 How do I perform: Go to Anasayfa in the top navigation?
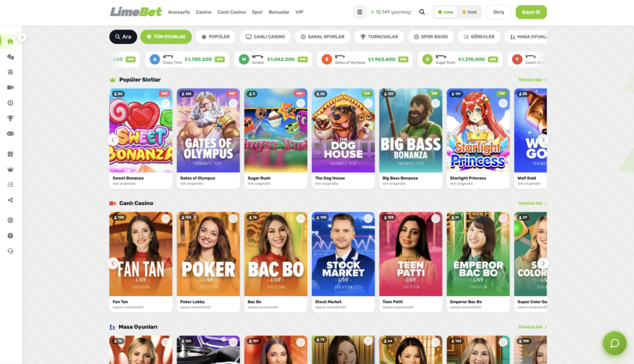click(179, 12)
